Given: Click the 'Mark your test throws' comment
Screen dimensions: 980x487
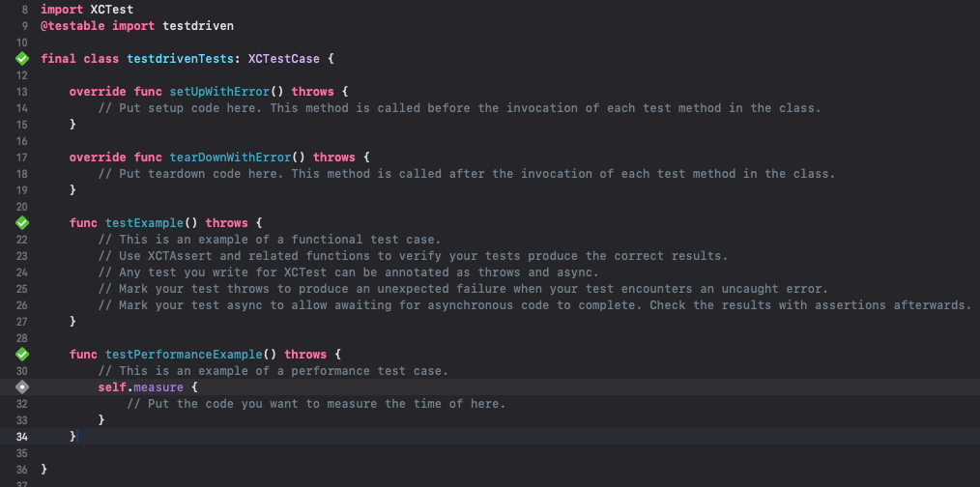Looking at the screenshot, I should point(463,289).
